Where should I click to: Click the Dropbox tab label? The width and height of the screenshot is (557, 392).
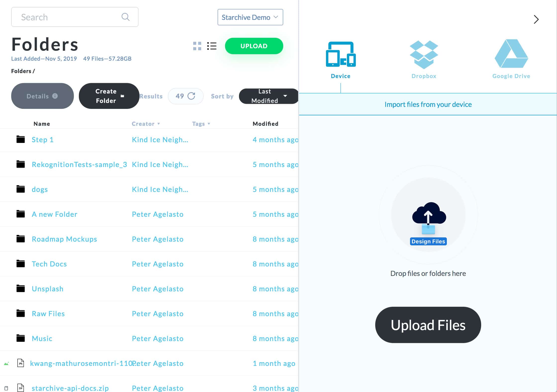[x=424, y=76]
